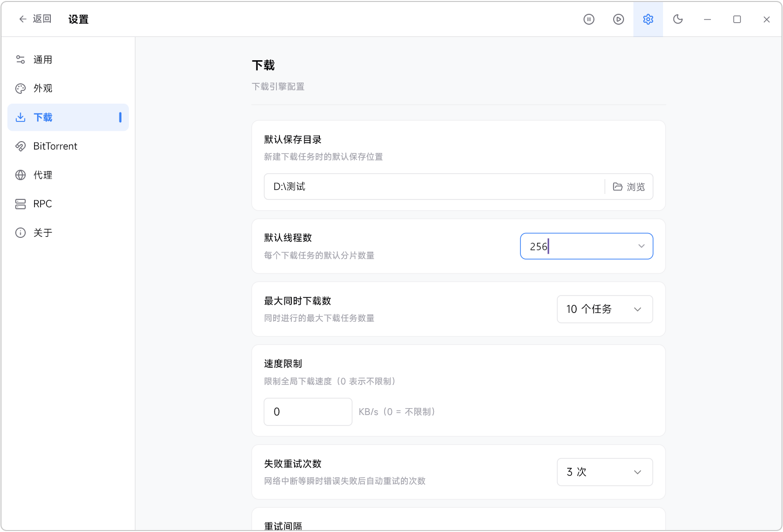Resume all downloads via play icon
Image resolution: width=783 pixels, height=532 pixels.
619,19
